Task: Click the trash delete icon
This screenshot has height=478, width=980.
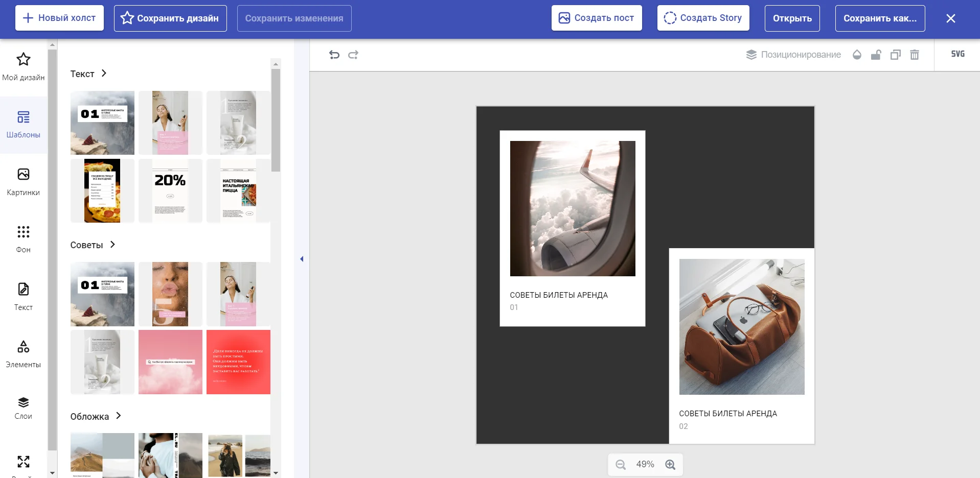Action: (915, 55)
